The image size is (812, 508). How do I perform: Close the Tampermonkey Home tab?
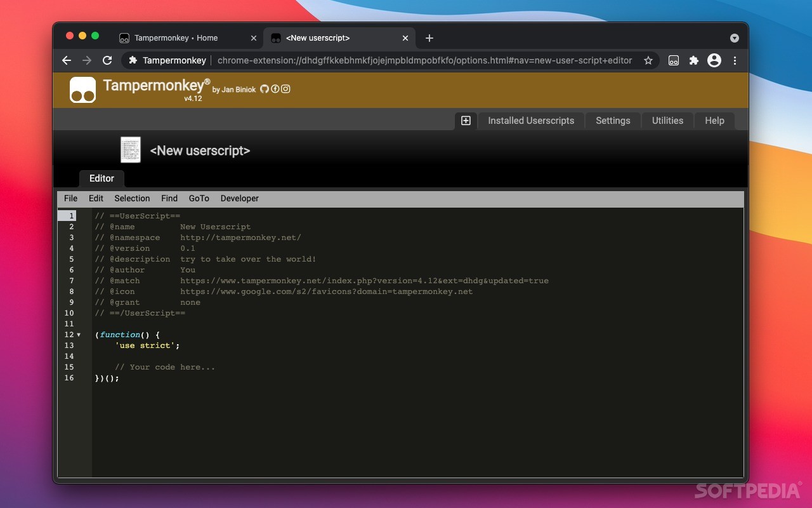(254, 38)
